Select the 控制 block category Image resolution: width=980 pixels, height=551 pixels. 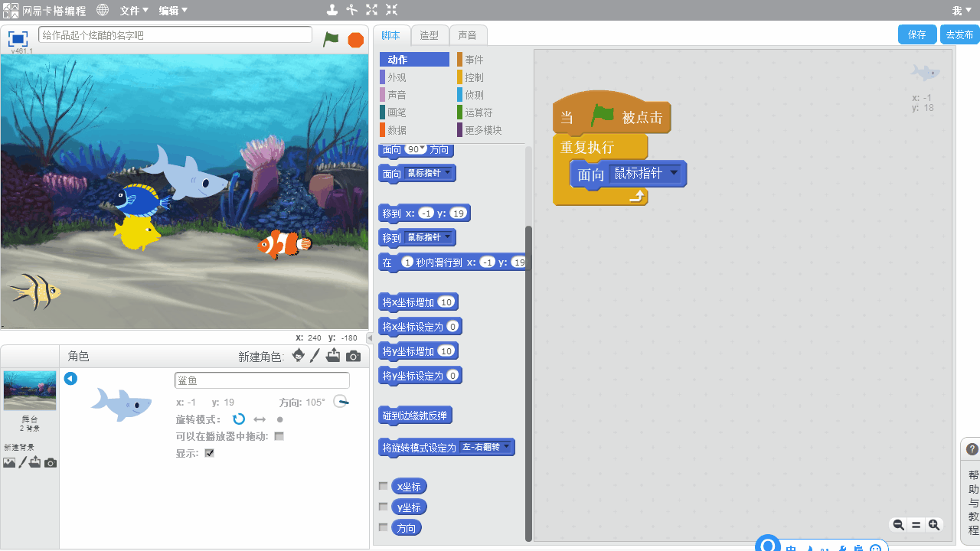[492, 77]
